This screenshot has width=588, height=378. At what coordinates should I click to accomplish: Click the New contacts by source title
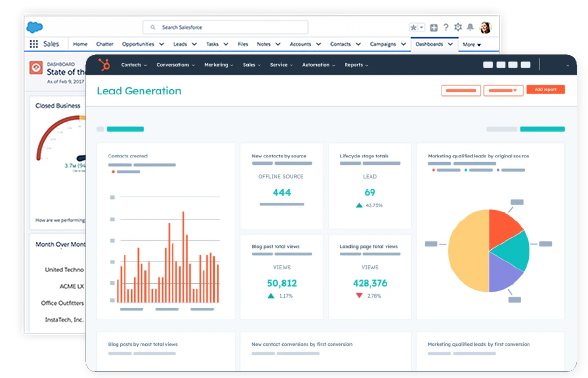click(279, 156)
